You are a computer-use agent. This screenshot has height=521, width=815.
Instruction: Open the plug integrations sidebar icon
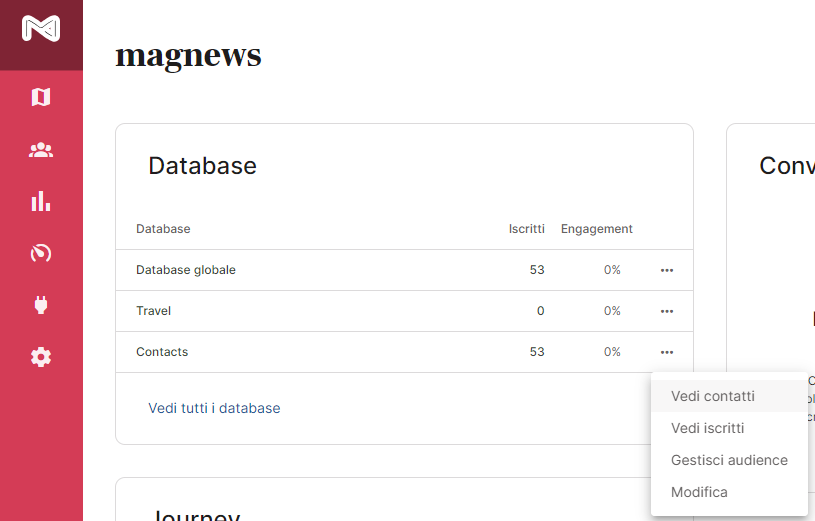(41, 305)
